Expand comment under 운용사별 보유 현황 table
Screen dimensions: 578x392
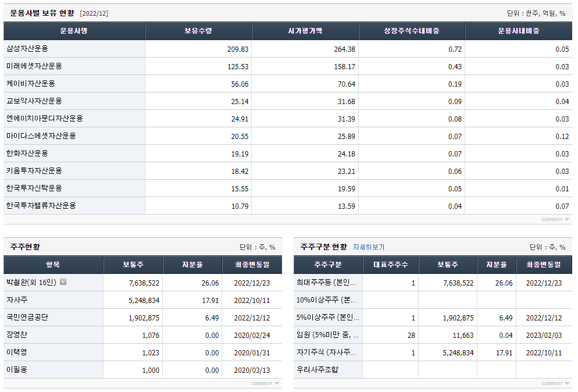point(555,219)
